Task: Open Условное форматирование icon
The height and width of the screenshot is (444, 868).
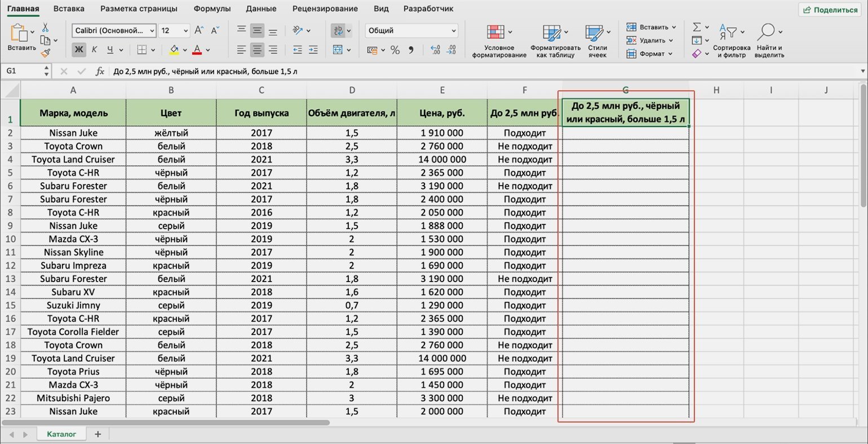Action: pos(495,32)
